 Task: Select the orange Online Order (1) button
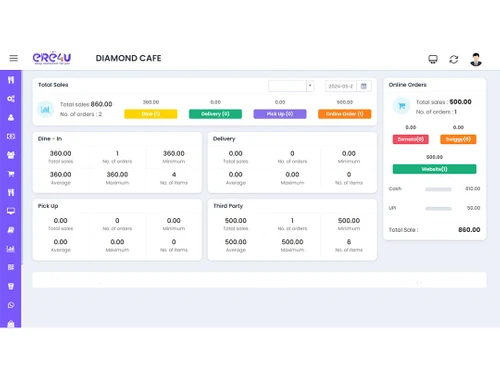pos(345,114)
